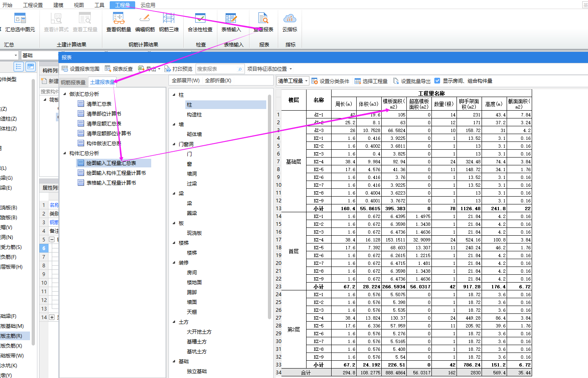Click the 搜索报表 search field
This screenshot has width=588, height=378.
[x=219, y=69]
